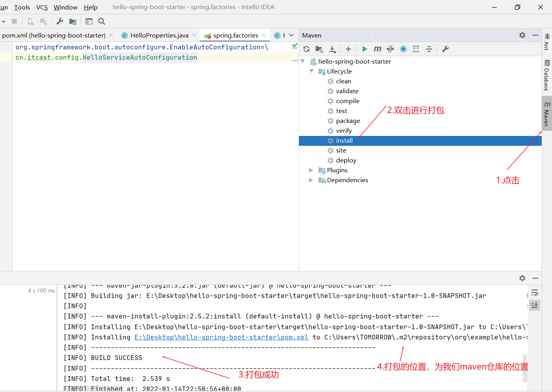Expand the Dependencies node
This screenshot has height=392, width=552.
311,180
